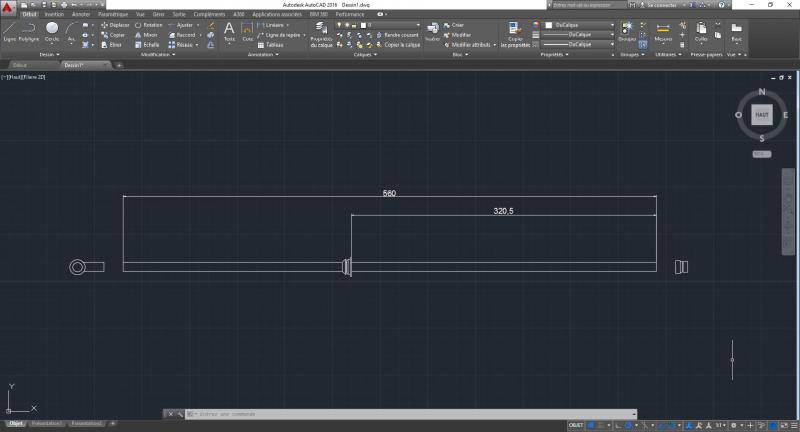800x432 pixels.
Task: Expand the Calques panel
Action: point(365,54)
